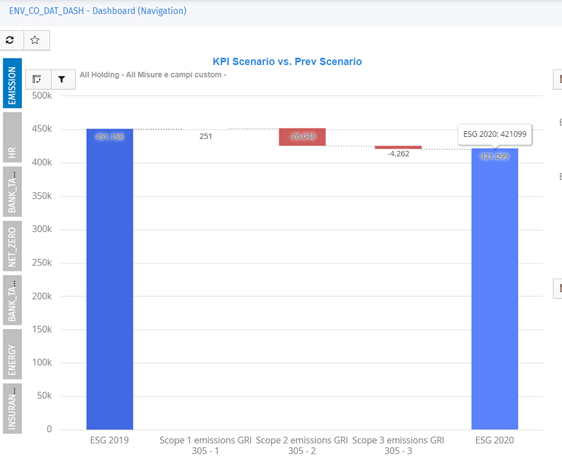Open the INSURAN... tab
Image resolution: width=562 pixels, height=472 pixels.
[x=12, y=409]
